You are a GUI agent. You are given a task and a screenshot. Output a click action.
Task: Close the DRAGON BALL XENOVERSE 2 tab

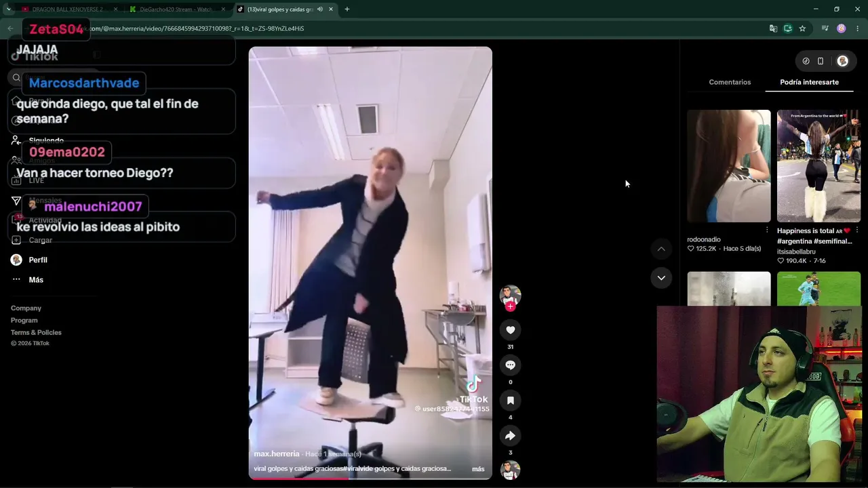[x=115, y=9]
